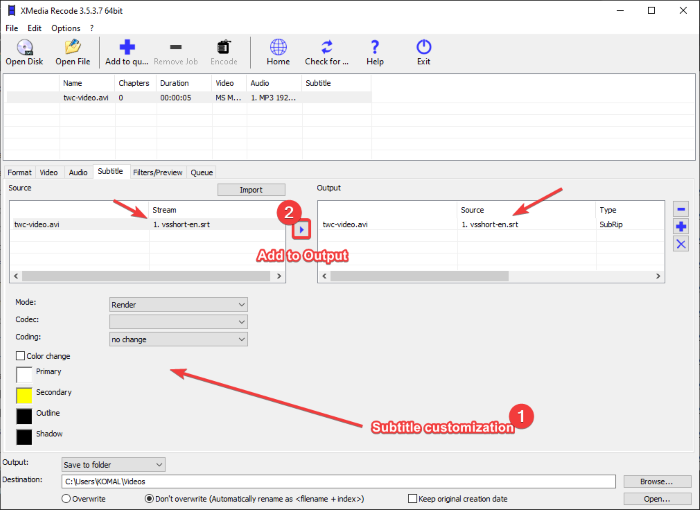Expand Output Save to folder dropdown

(112, 464)
